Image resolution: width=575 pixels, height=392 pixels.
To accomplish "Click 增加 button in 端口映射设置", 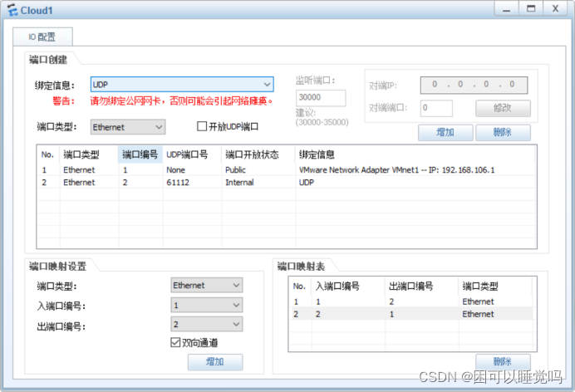I will pos(215,362).
